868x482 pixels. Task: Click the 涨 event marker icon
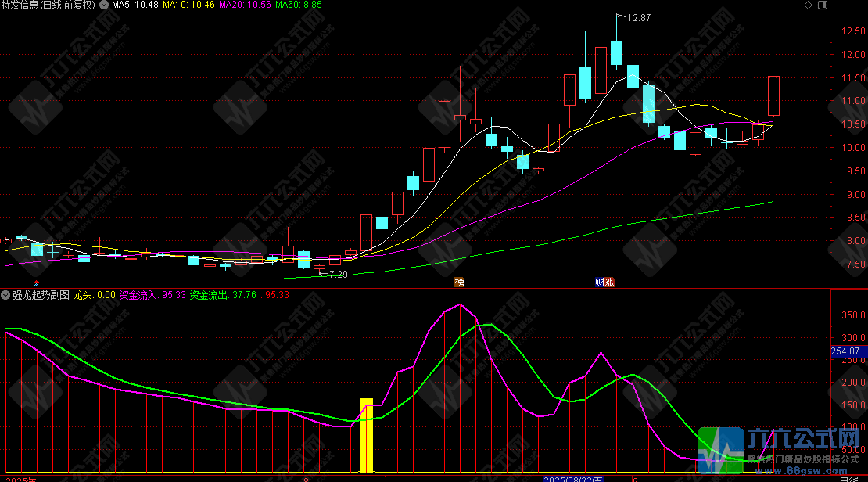(x=609, y=282)
